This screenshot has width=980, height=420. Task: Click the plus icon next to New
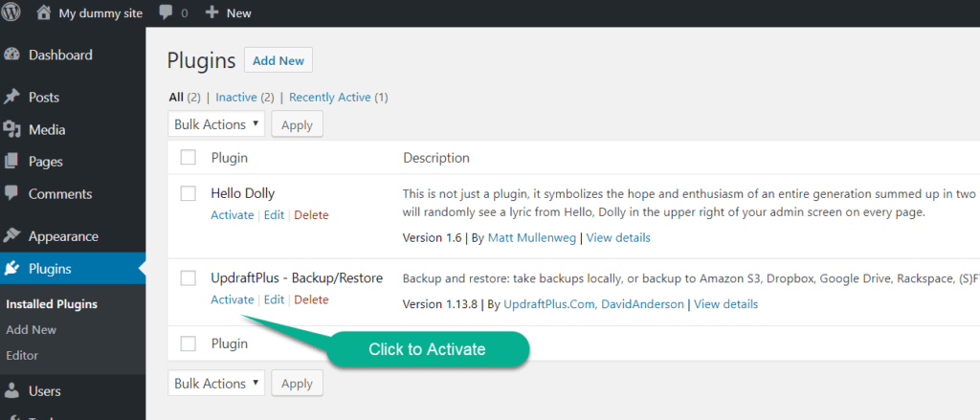click(x=212, y=12)
